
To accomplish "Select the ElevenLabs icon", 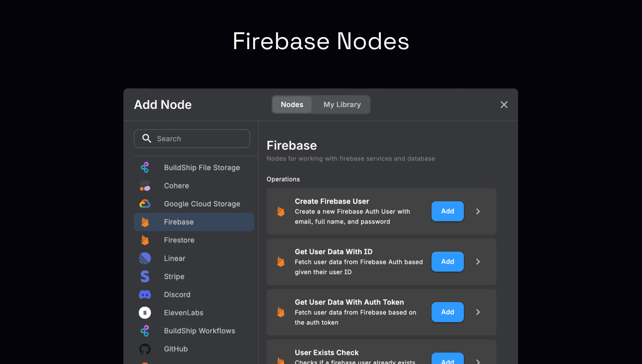I will pos(144,312).
